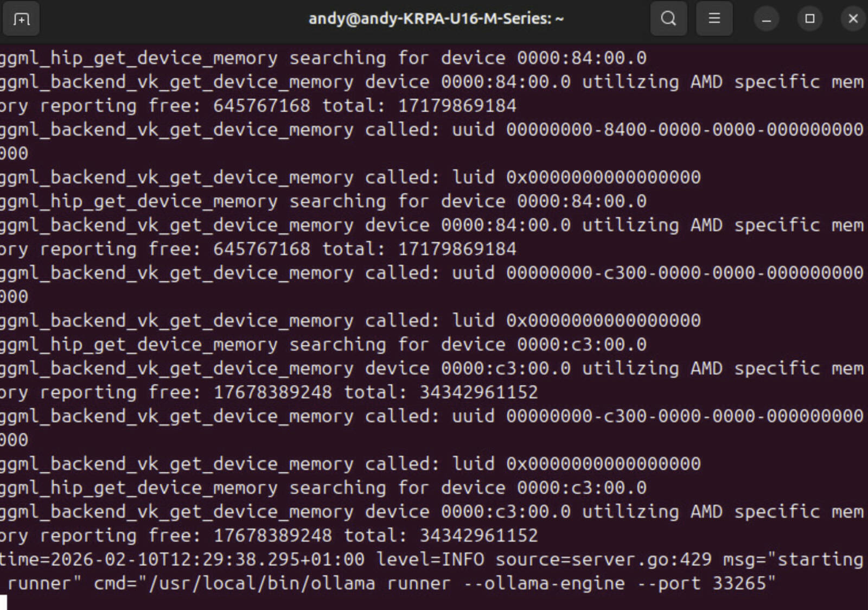Click the source=server.go:429 text
868x610 pixels.
click(603, 560)
